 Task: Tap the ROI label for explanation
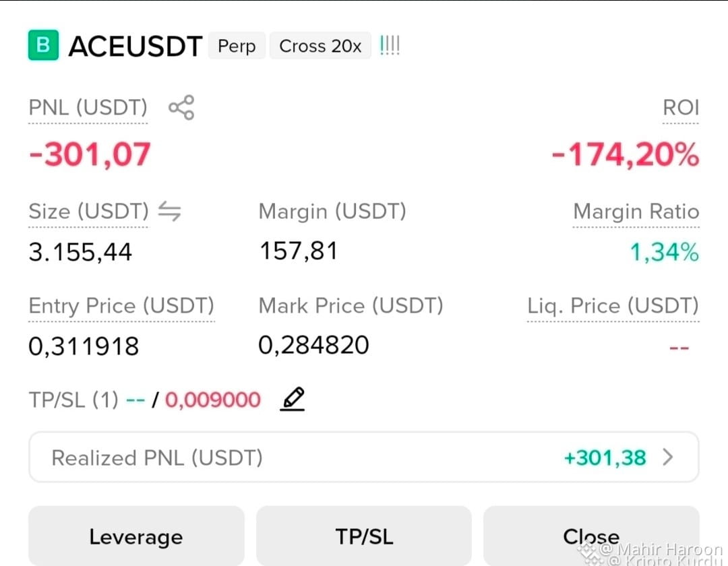tap(681, 108)
